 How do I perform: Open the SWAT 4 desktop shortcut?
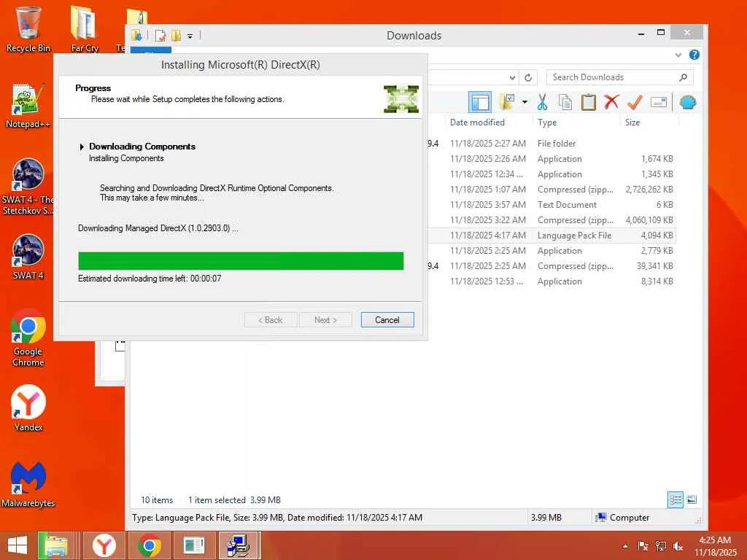(28, 257)
